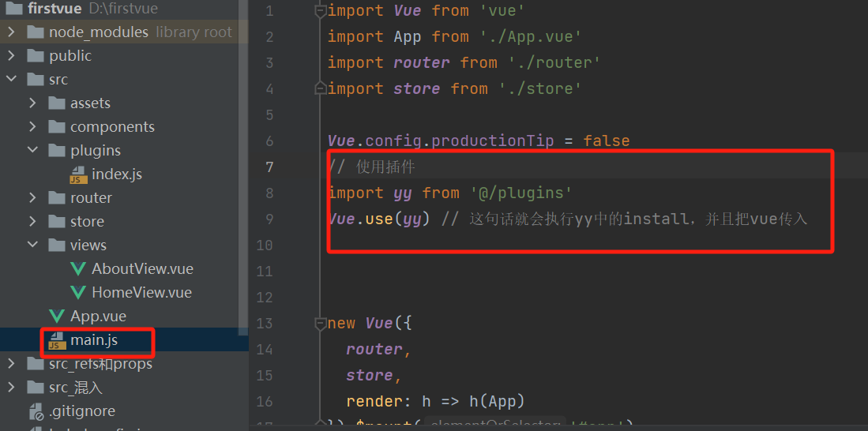Screen dimensions: 868x431
Task: Click 'productionTip' on line 6
Action: (x=493, y=141)
